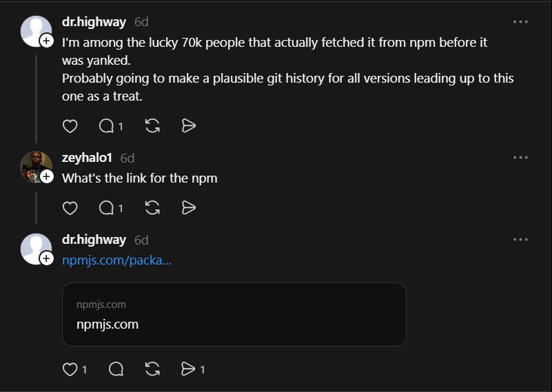Reply to dr.highway's 70k people post
The image size is (552, 392).
107,126
